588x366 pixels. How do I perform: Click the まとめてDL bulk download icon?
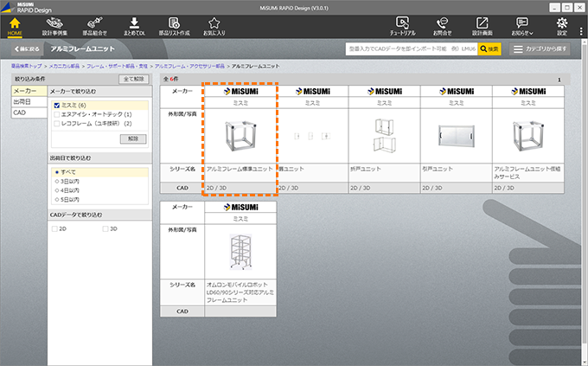[134, 25]
